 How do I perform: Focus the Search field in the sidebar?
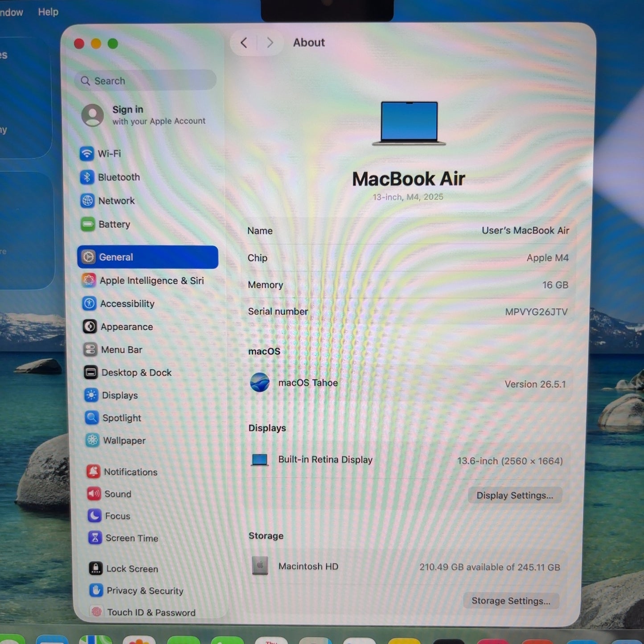(x=146, y=81)
